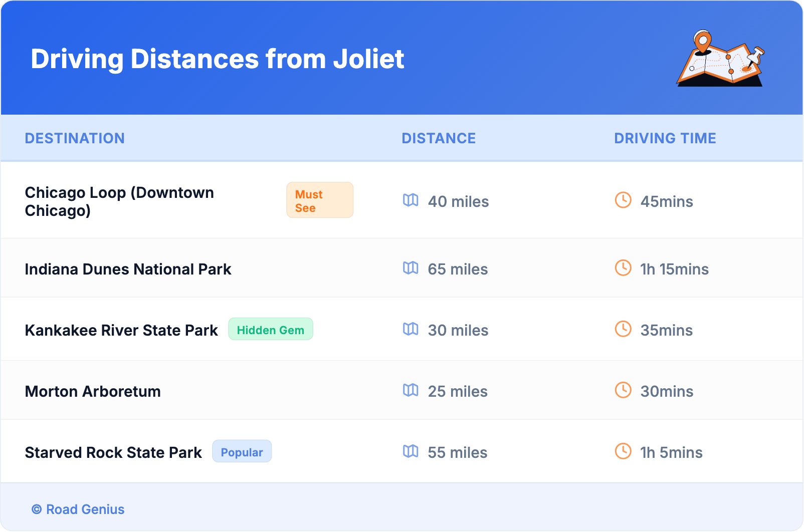This screenshot has width=804, height=532.
Task: Click the clock icon beside 30mins
Action: click(623, 390)
